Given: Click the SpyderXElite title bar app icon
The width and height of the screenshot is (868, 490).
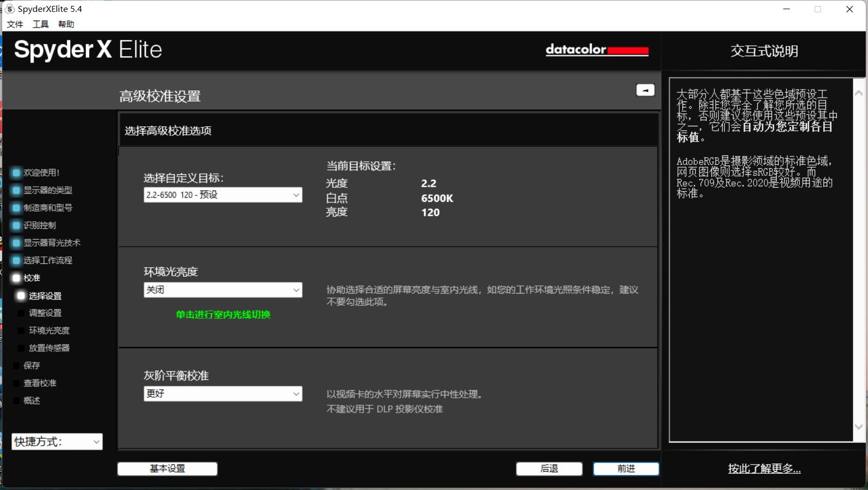Looking at the screenshot, I should pos(9,9).
